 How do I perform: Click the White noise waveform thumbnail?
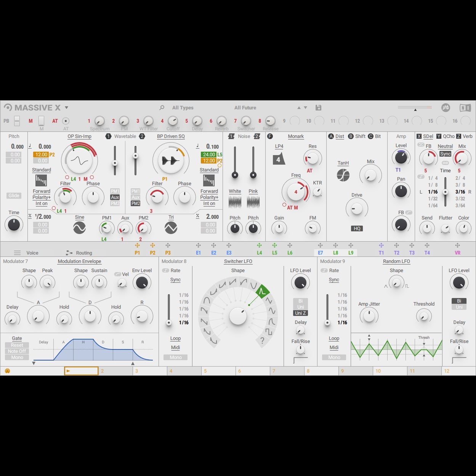point(235,202)
